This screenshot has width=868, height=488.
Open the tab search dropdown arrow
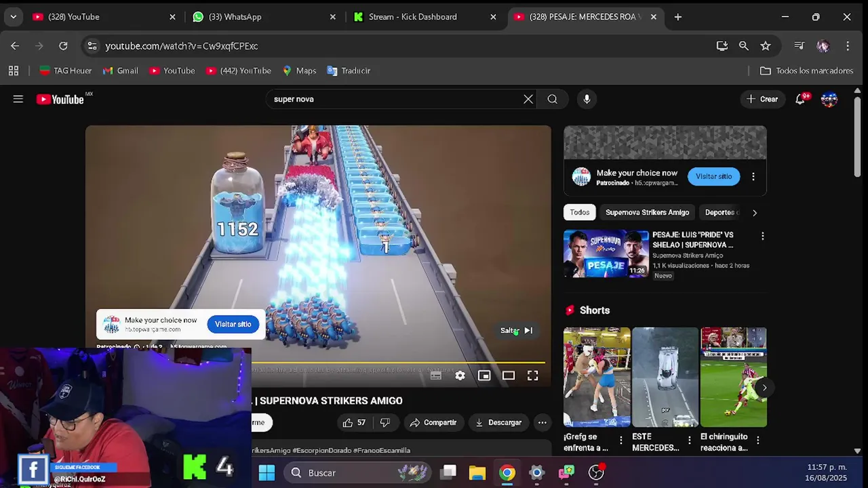[13, 17]
